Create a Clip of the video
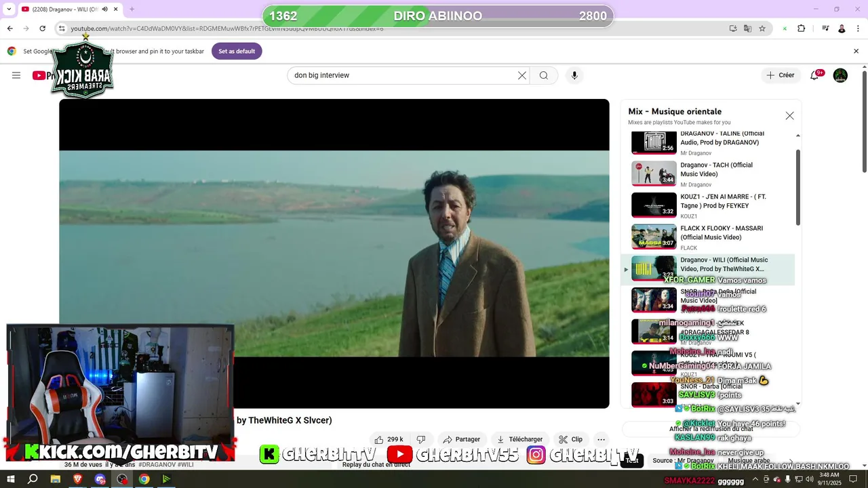This screenshot has height=488, width=868. (x=570, y=439)
